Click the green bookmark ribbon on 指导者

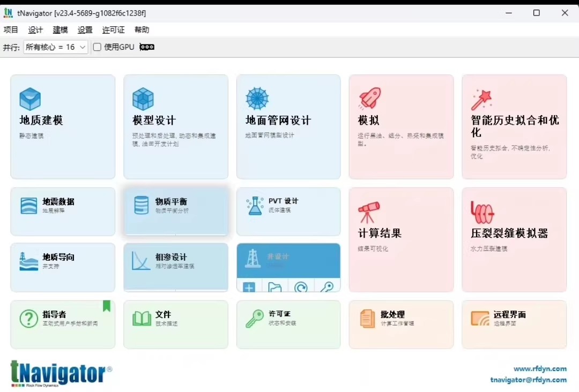tap(107, 306)
